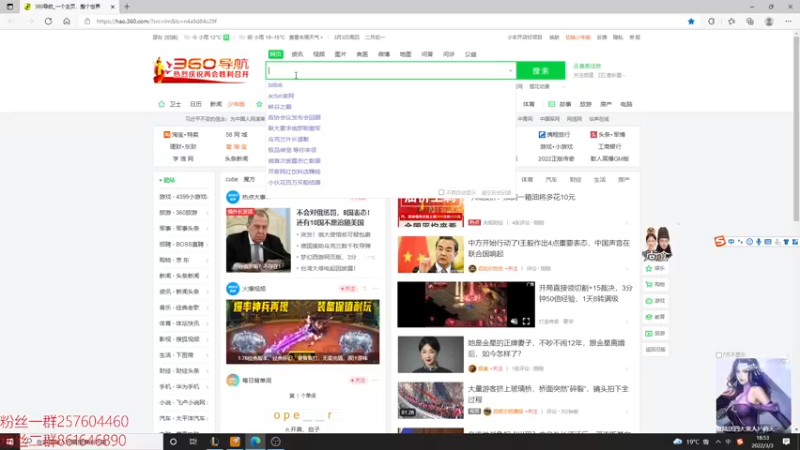
Task: Select the 网页 search tab
Action: coord(276,54)
